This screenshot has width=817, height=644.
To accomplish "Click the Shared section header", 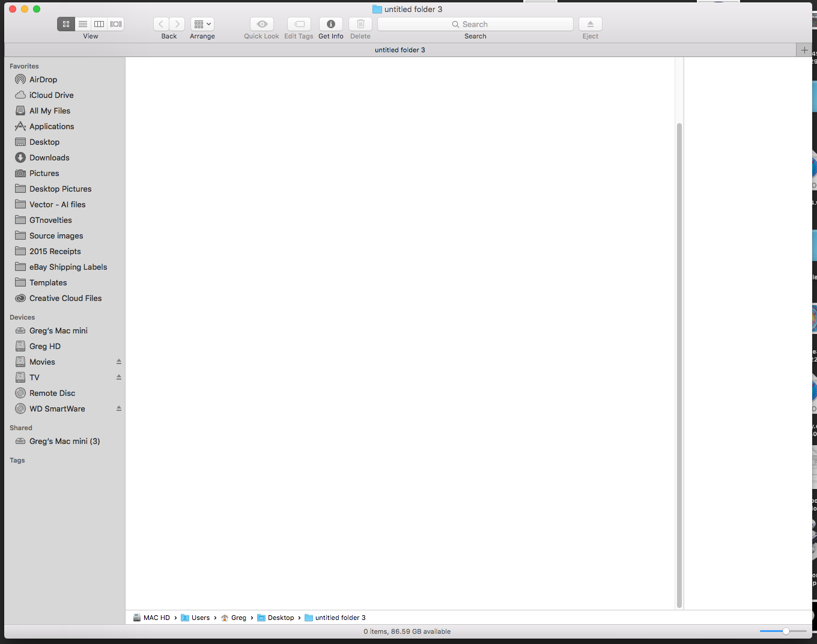I will tap(21, 428).
